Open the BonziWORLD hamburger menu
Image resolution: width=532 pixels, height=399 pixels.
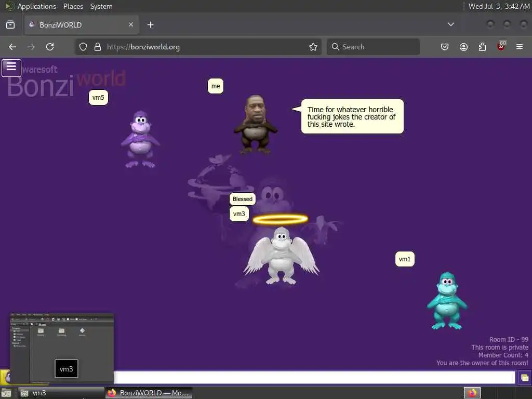pos(11,68)
